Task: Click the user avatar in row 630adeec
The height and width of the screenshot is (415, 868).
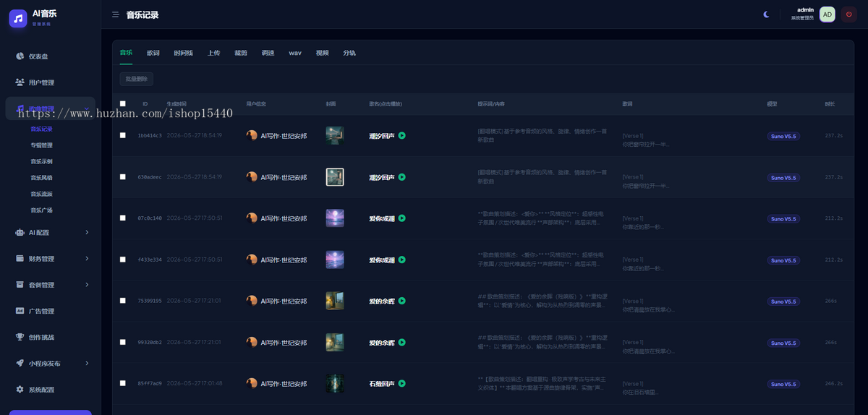Action: tap(252, 177)
